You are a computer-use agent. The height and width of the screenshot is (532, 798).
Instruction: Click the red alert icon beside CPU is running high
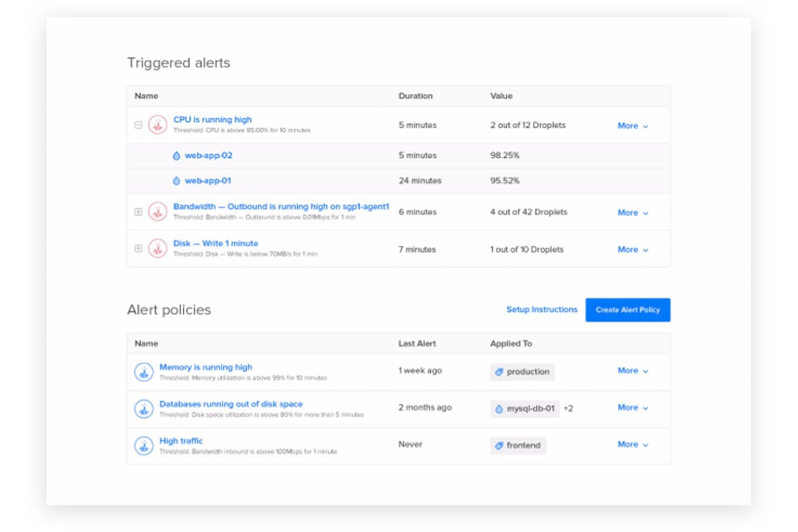[x=157, y=125]
